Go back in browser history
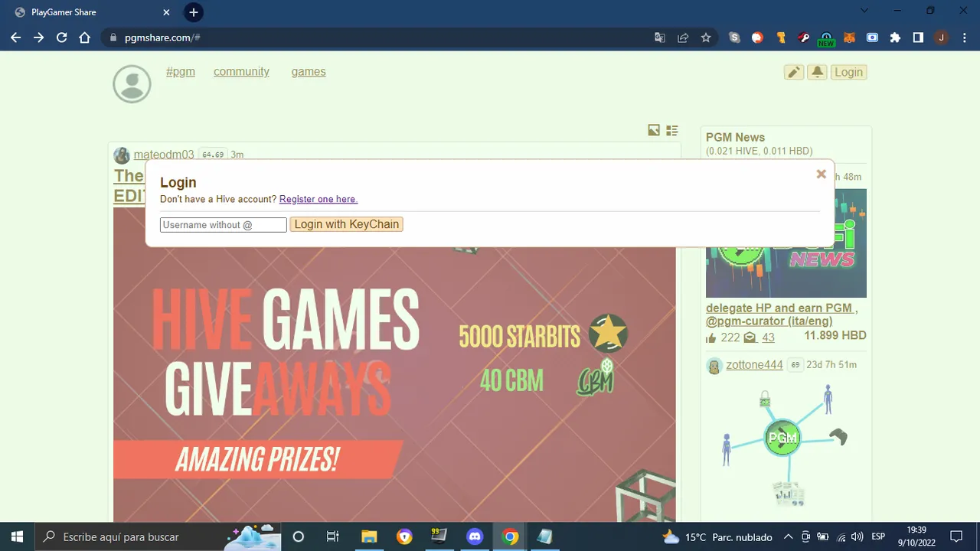The height and width of the screenshot is (551, 980). click(x=15, y=37)
